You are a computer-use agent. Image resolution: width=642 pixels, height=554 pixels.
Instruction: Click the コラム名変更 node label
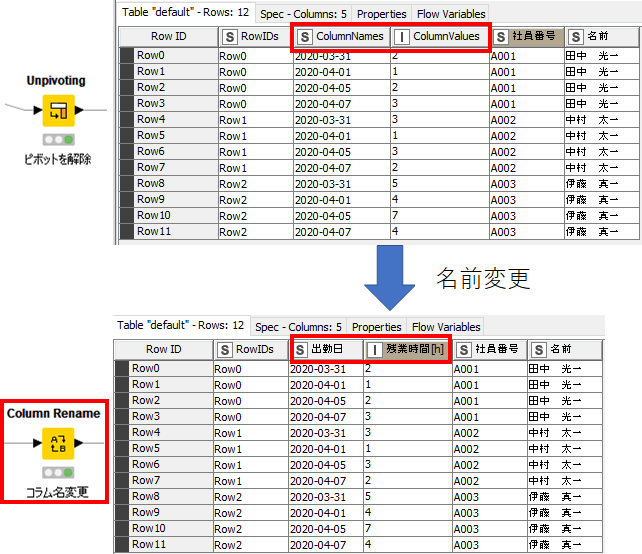point(57,492)
